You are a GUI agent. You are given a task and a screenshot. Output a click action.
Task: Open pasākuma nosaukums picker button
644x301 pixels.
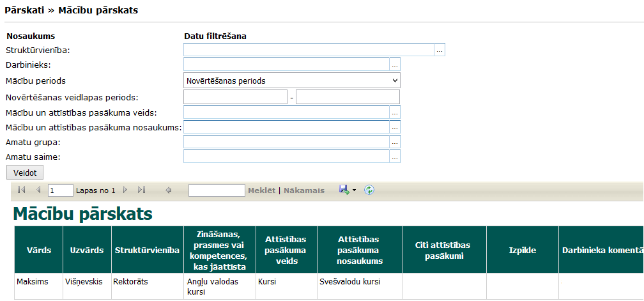(x=395, y=127)
